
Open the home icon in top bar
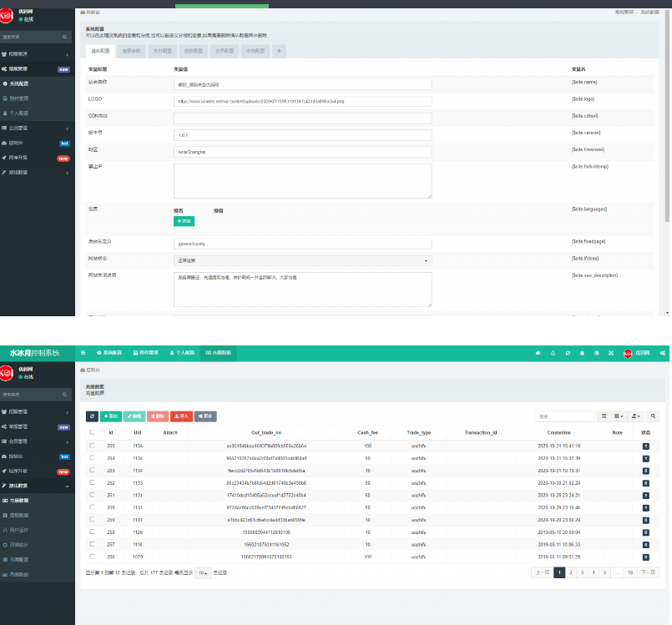click(x=537, y=353)
